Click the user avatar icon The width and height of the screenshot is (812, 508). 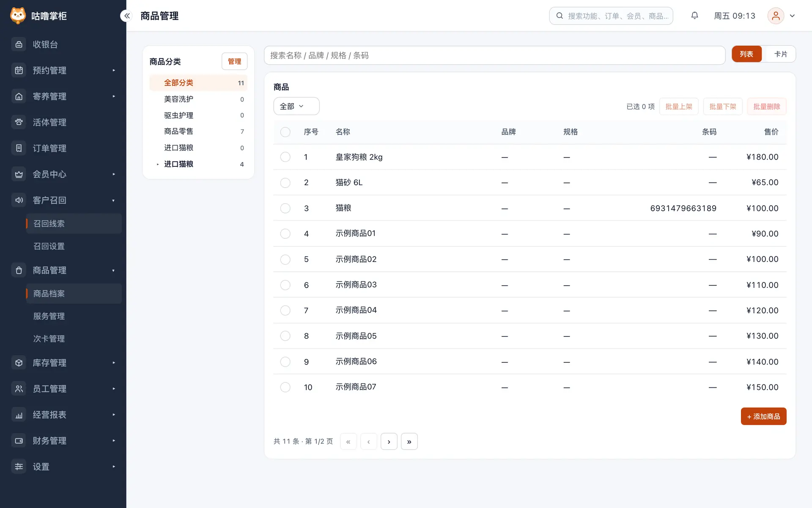click(x=776, y=16)
